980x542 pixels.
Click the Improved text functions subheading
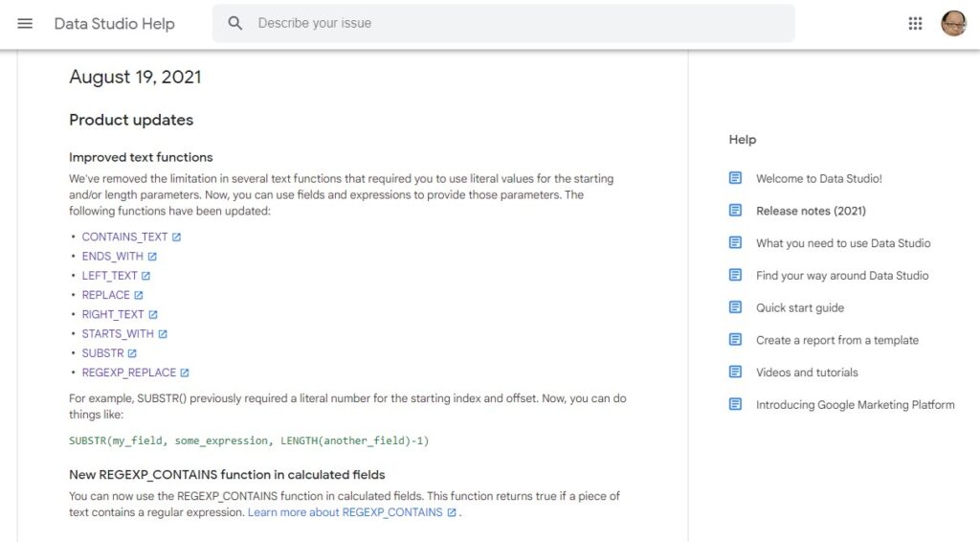coord(141,158)
